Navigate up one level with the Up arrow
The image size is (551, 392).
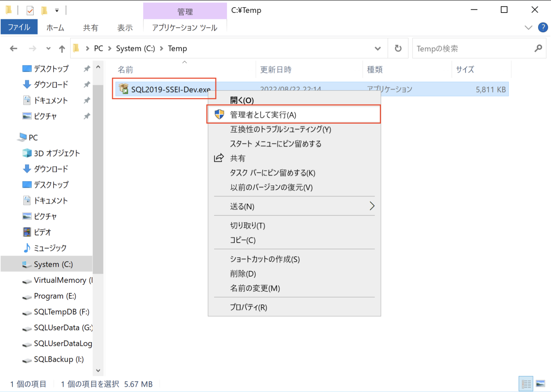click(x=62, y=48)
